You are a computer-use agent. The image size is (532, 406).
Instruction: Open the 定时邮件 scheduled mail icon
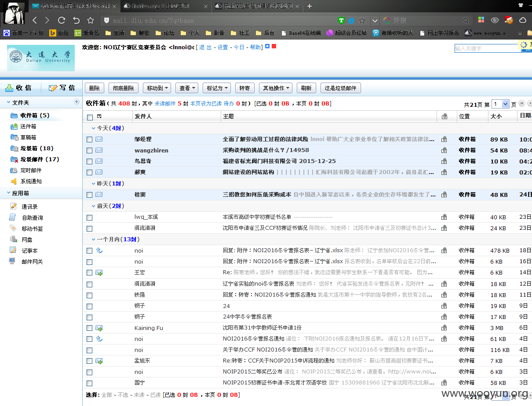tap(14, 170)
